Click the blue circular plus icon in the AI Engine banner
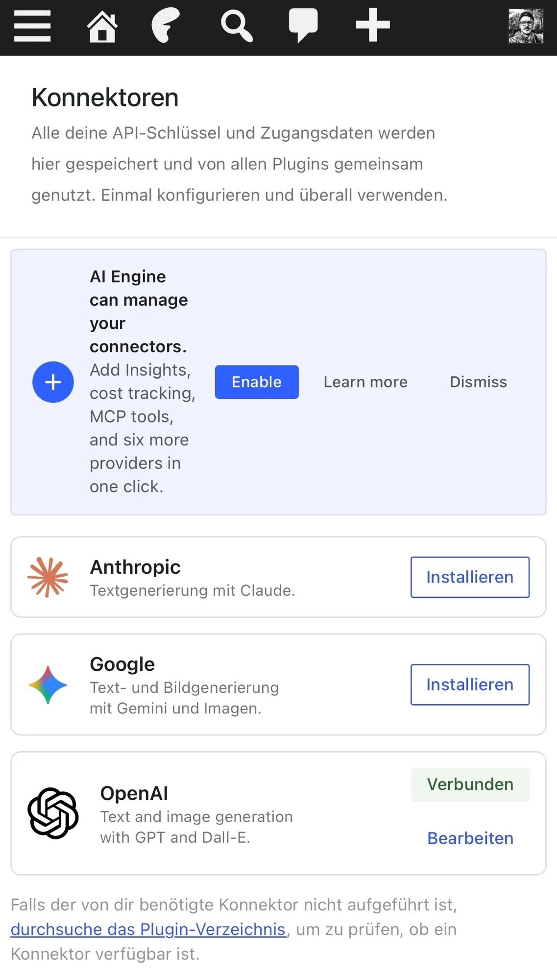 pyautogui.click(x=53, y=382)
